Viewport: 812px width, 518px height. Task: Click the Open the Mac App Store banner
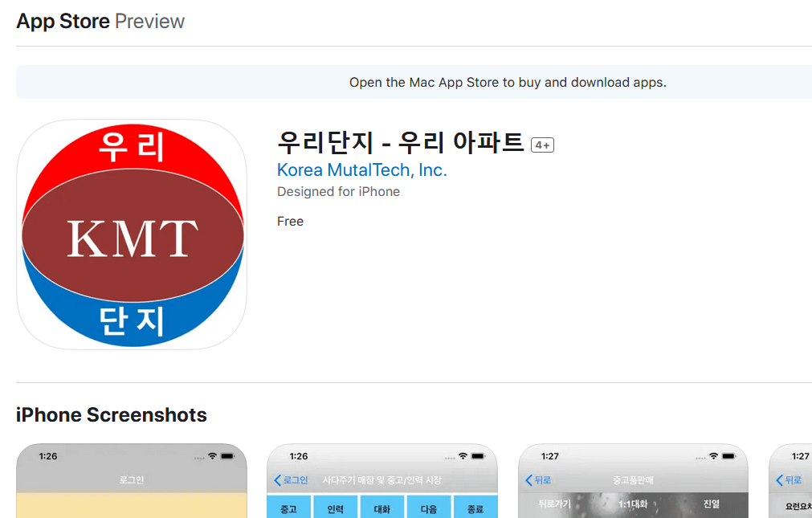pos(508,83)
